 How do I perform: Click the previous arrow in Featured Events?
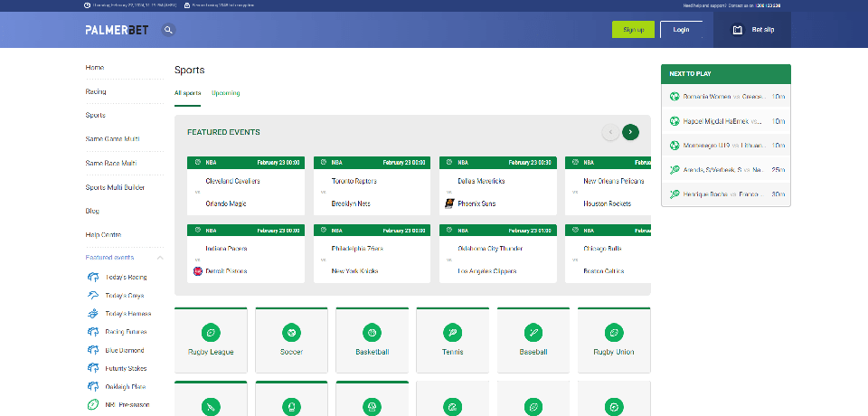pos(610,132)
